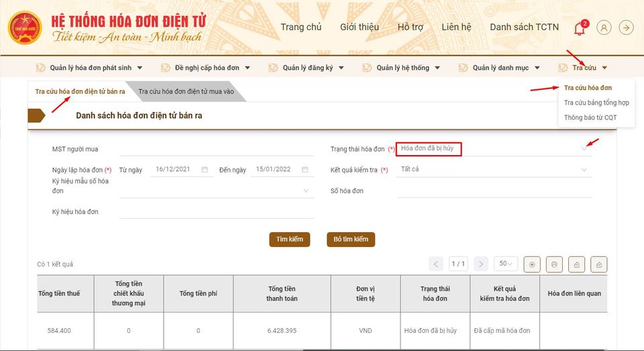Image resolution: width=644 pixels, height=351 pixels.
Task: Select 'Tra cứu bảng tổng hợp' menu item
Action: (596, 103)
